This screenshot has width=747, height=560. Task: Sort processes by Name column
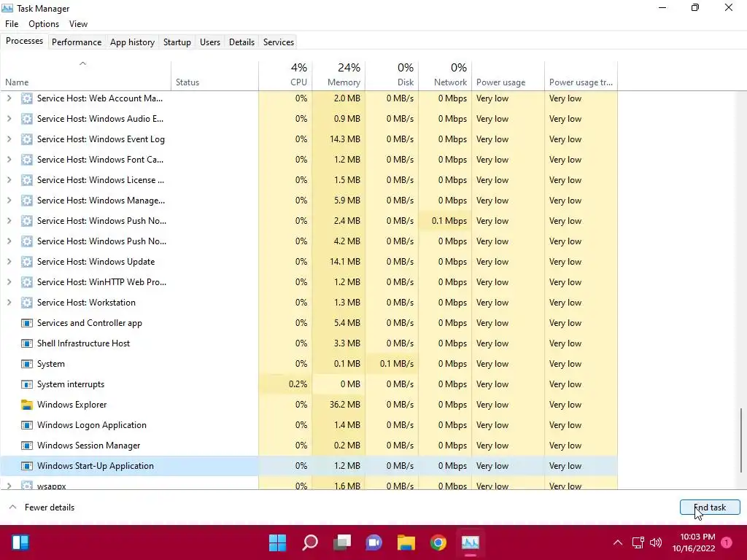pos(85,76)
